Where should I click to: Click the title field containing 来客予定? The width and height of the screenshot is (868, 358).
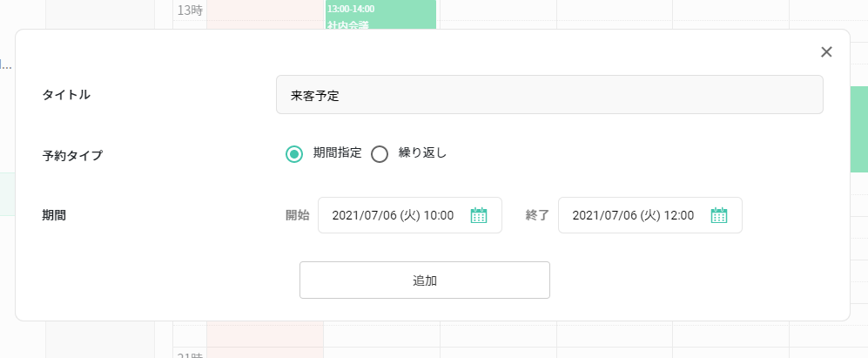pos(548,95)
